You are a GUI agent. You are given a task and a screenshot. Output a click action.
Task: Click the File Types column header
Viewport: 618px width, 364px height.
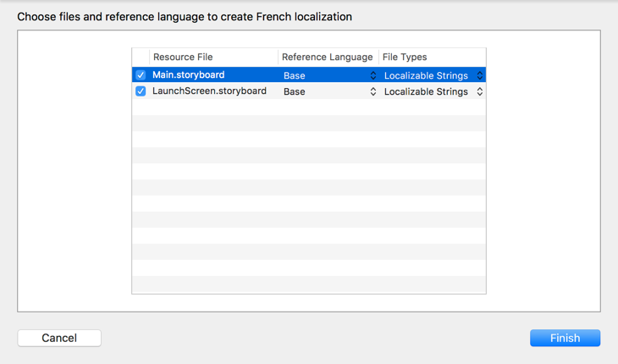pos(405,57)
